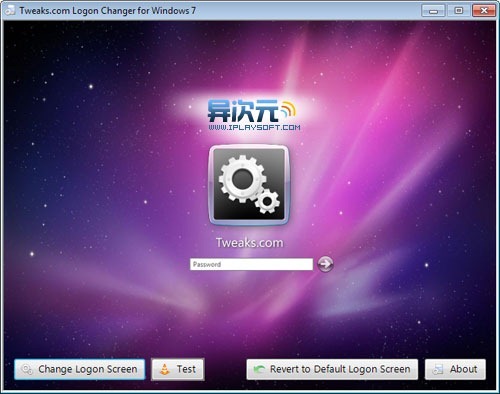Click the Password input field
This screenshot has width=500, height=394.
[251, 264]
